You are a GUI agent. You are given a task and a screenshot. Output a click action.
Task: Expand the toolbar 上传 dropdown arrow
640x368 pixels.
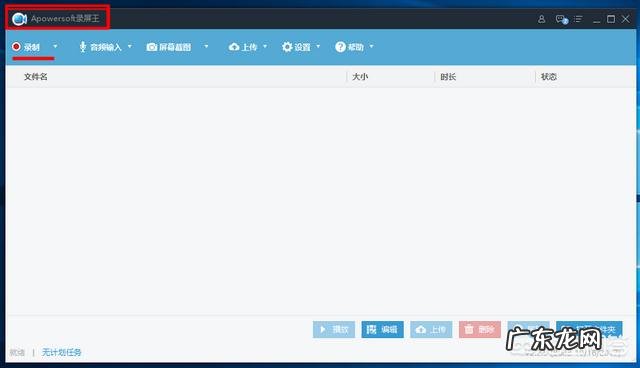[x=265, y=47]
